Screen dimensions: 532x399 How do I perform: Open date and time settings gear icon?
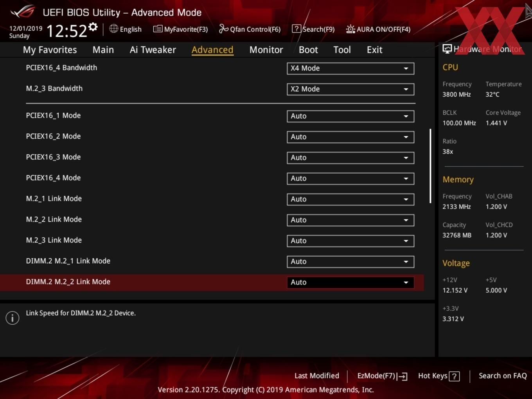[x=93, y=27]
